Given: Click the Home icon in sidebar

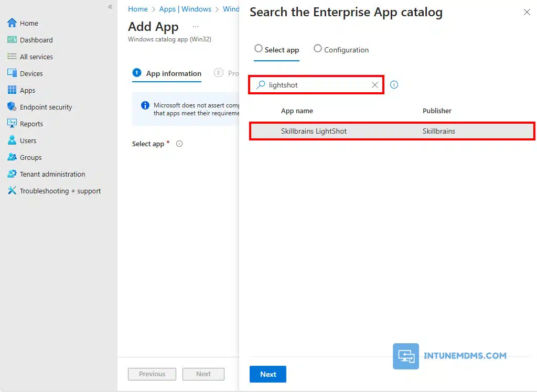Looking at the screenshot, I should 12,23.
